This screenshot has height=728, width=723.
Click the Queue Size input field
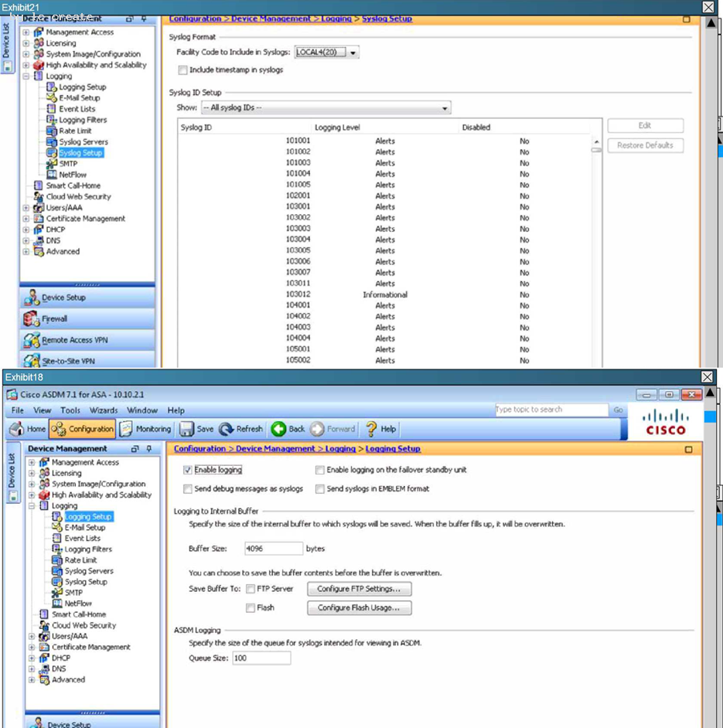point(261,658)
